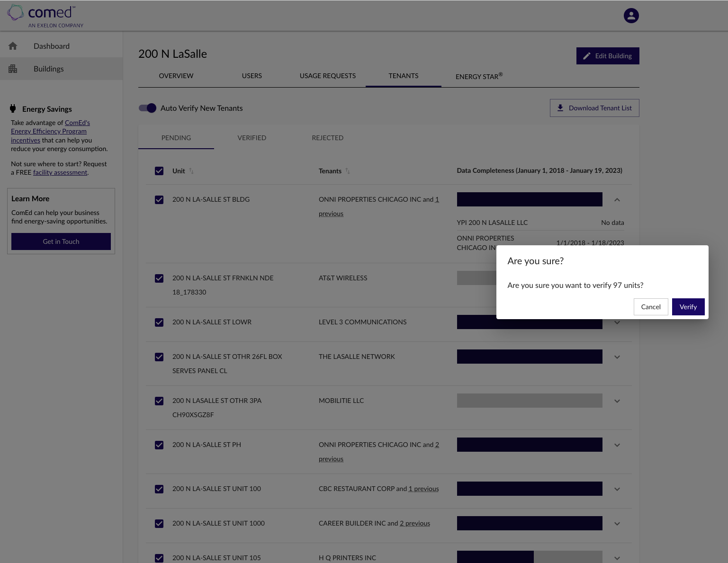Cancel the verify confirmation dialog

pos(651,307)
